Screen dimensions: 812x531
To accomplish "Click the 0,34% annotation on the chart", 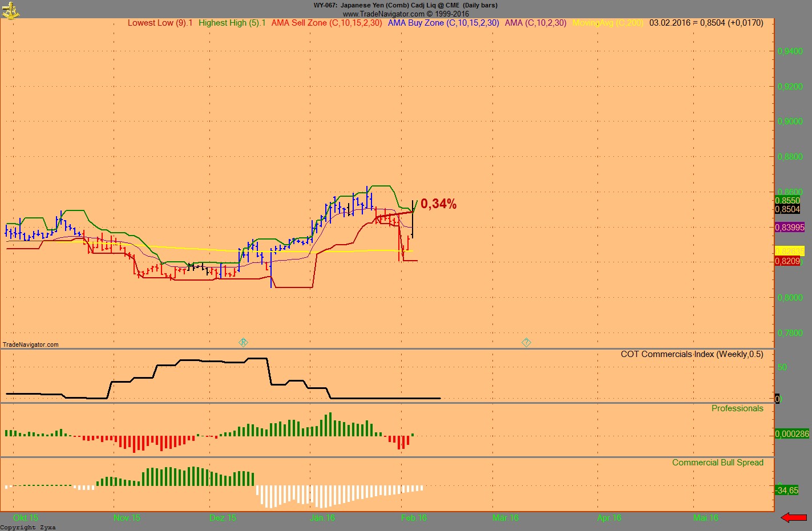I will pos(439,204).
